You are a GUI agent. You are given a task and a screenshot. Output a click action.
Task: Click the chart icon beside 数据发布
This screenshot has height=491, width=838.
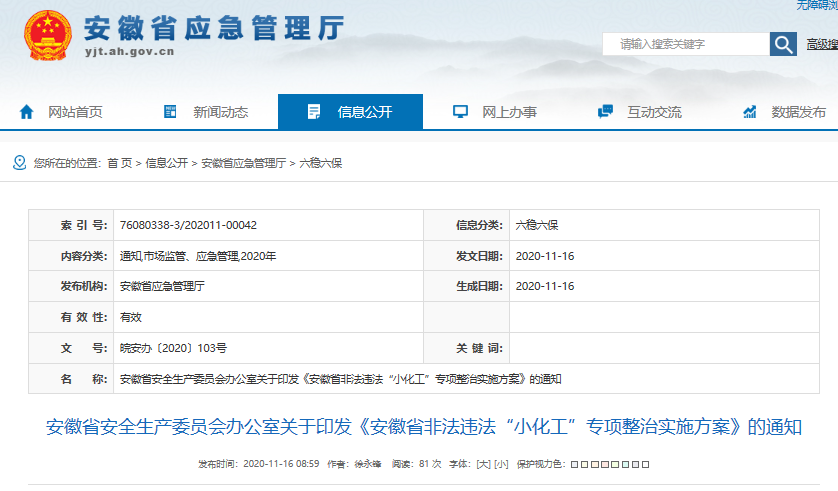[750, 112]
